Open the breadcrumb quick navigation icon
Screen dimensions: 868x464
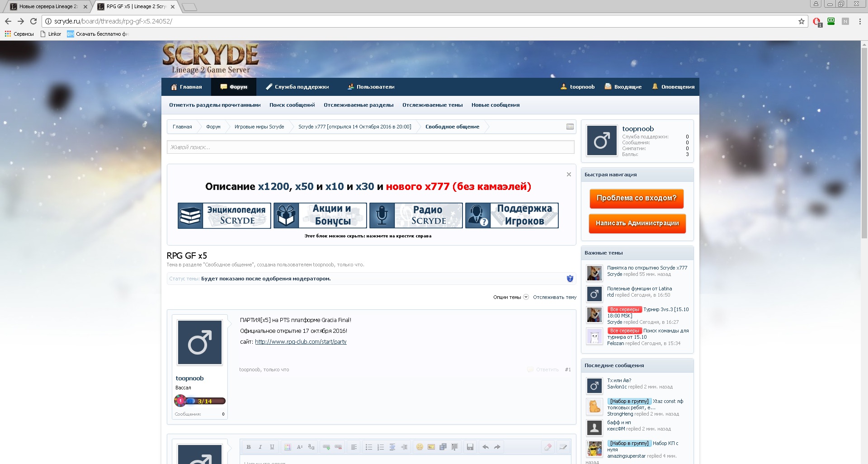570,127
